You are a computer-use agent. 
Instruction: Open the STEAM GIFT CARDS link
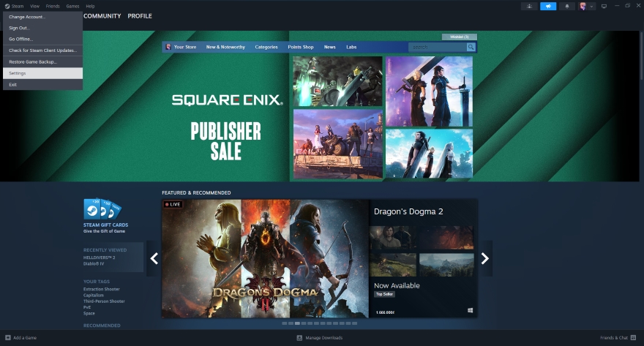pyautogui.click(x=105, y=225)
